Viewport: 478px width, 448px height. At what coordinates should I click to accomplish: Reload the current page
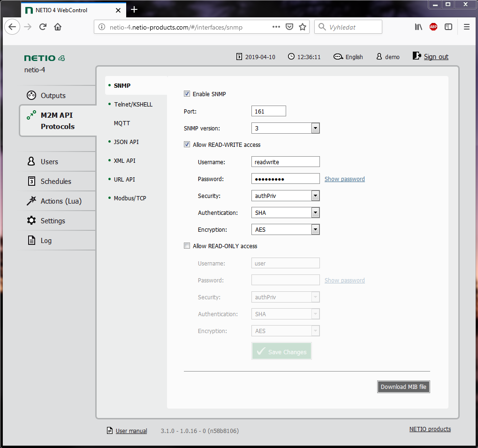pyautogui.click(x=43, y=27)
